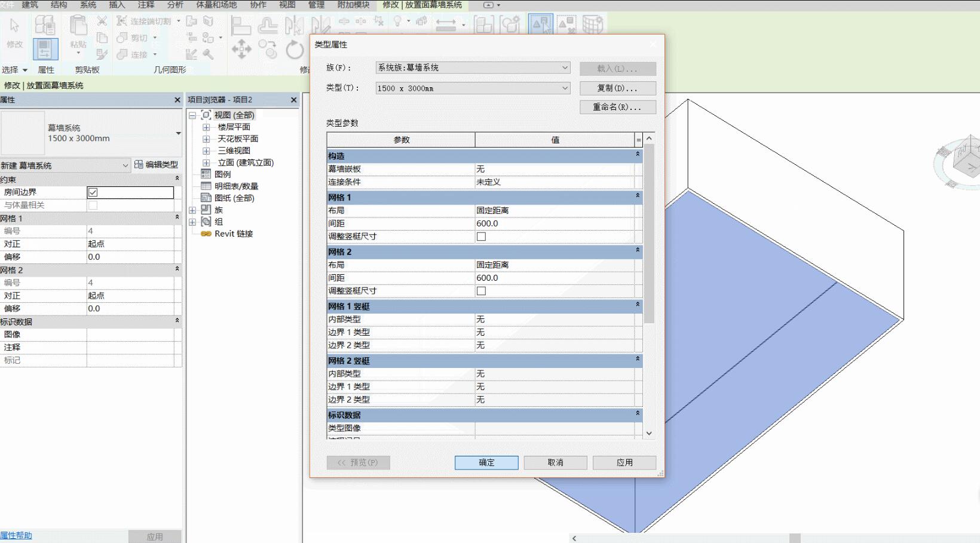This screenshot has width=980, height=543.
Task: Click the 网格 1 间距 value field
Action: 554,223
